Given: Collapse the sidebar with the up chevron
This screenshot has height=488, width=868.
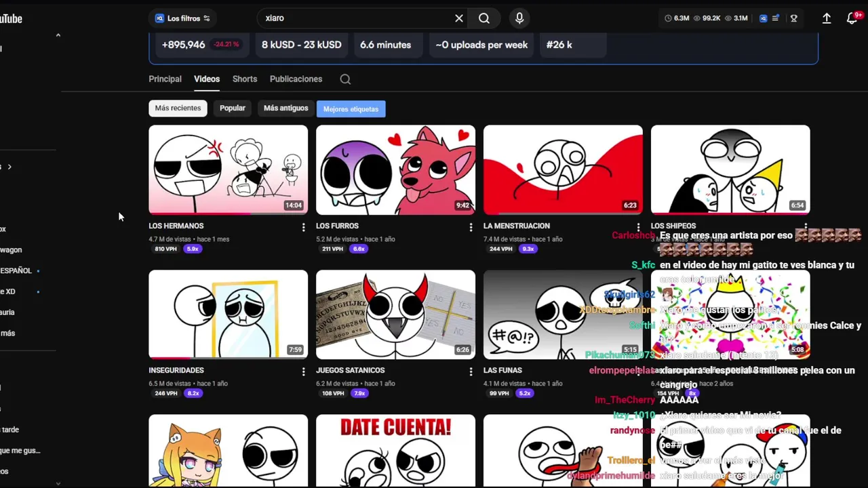Looking at the screenshot, I should click(58, 35).
